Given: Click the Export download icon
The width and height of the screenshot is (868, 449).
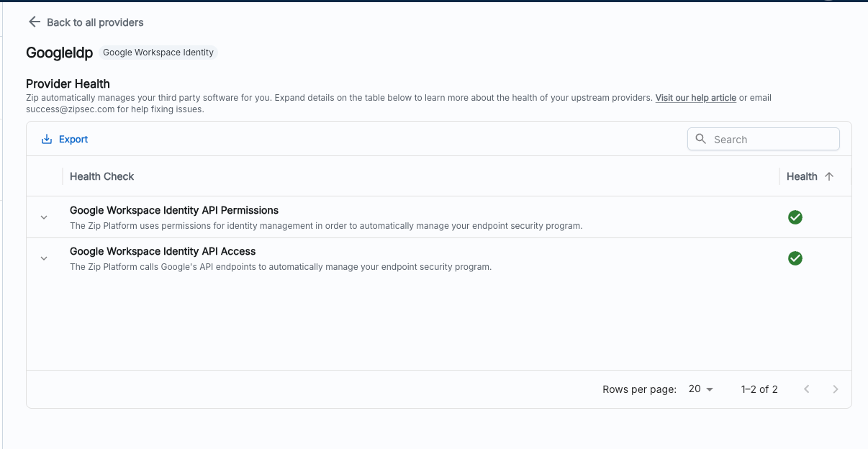Looking at the screenshot, I should pyautogui.click(x=47, y=140).
